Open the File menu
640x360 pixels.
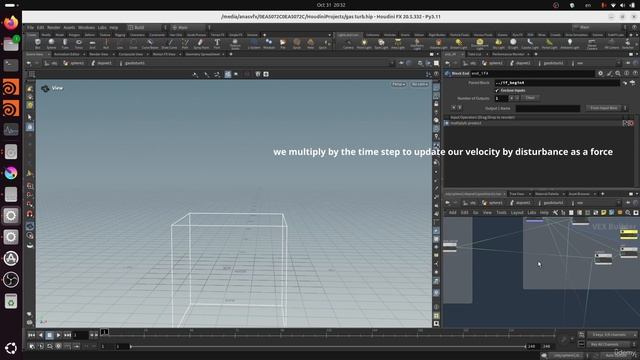click(31, 27)
